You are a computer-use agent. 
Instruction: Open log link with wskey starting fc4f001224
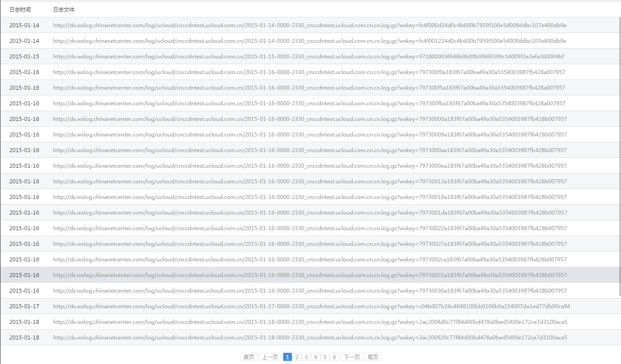pyautogui.click(x=310, y=41)
